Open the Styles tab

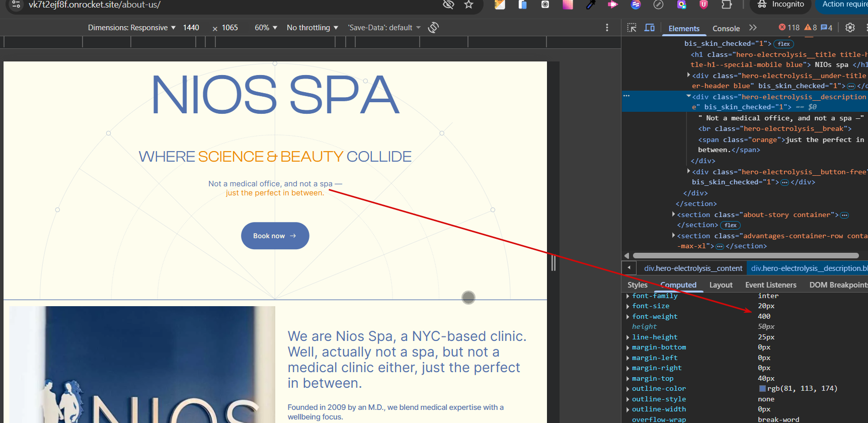(638, 285)
